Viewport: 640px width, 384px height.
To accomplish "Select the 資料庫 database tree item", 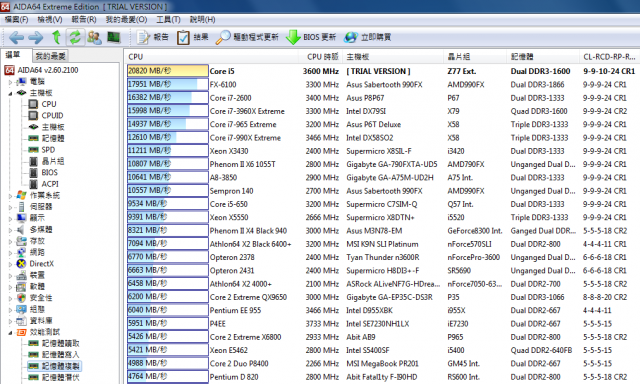I will point(40,321).
